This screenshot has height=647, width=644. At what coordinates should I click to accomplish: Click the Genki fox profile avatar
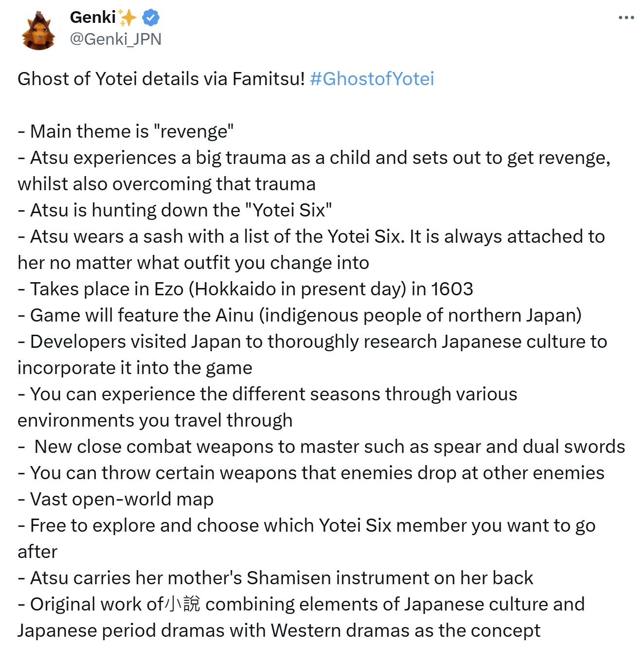tap(38, 32)
